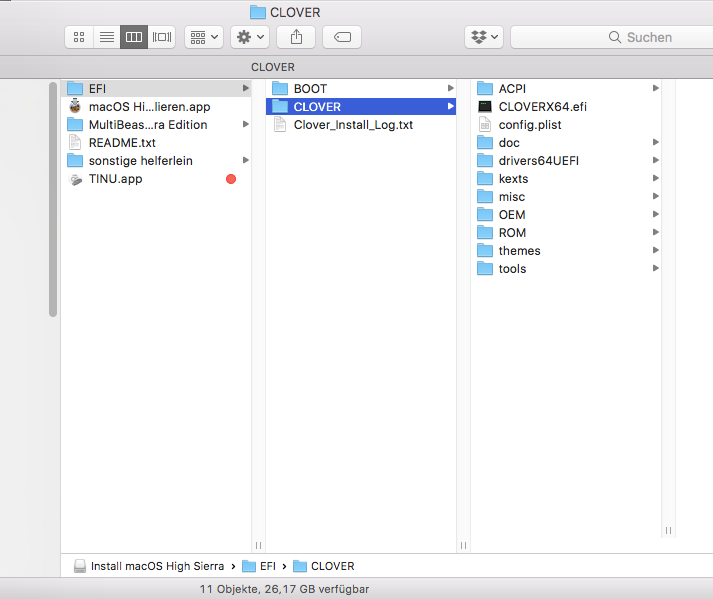Image resolution: width=713 pixels, height=599 pixels.
Task: Expand kexts folder arrow
Action: point(656,178)
